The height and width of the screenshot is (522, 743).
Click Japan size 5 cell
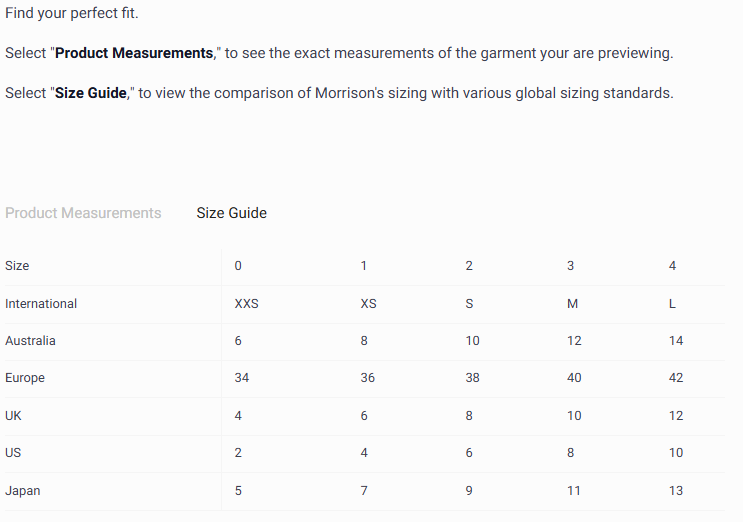(x=237, y=491)
